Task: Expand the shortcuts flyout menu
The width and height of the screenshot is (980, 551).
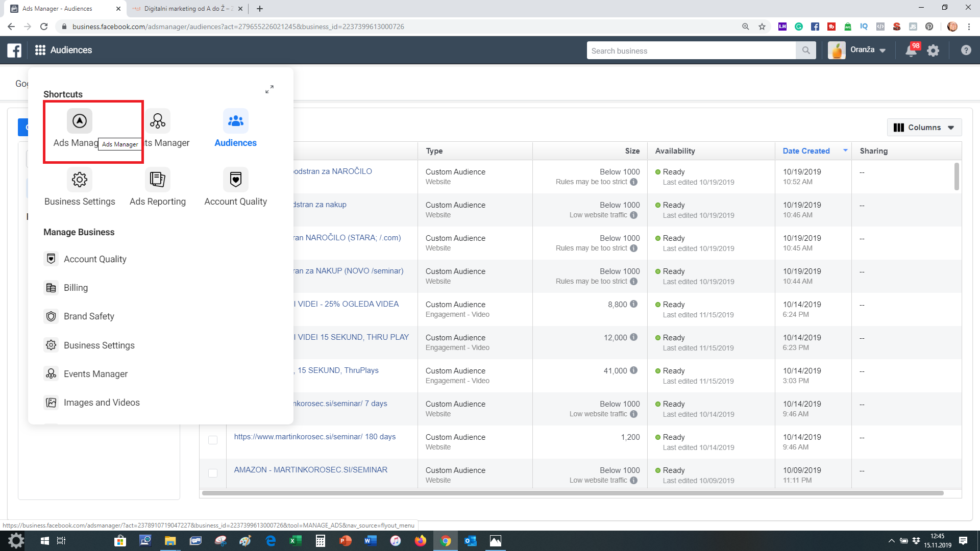Action: pyautogui.click(x=269, y=89)
